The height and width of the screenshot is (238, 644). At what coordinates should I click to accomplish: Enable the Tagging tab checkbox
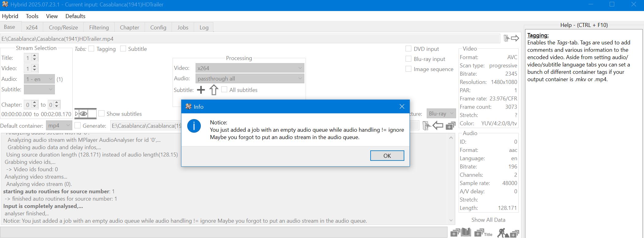(x=91, y=49)
